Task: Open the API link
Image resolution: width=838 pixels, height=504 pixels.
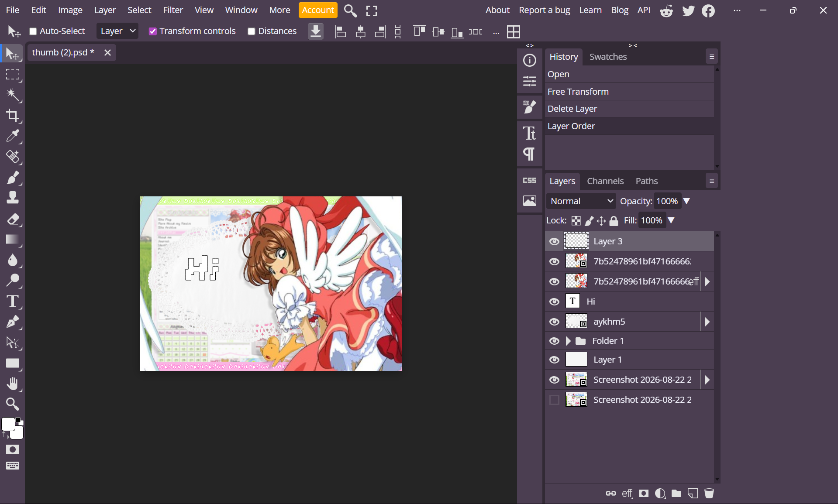Action: pos(644,10)
